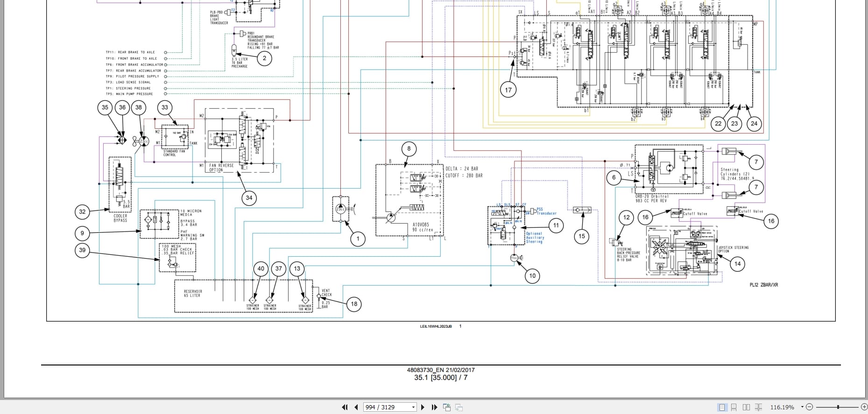This screenshot has width=868, height=414.
Task: Click the RESERVOIR 65 LITER label
Action: point(193,294)
